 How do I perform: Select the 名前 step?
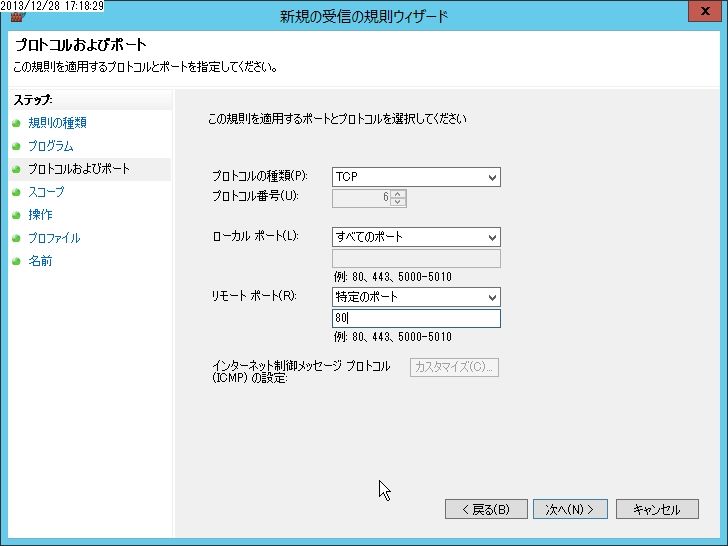pos(40,261)
